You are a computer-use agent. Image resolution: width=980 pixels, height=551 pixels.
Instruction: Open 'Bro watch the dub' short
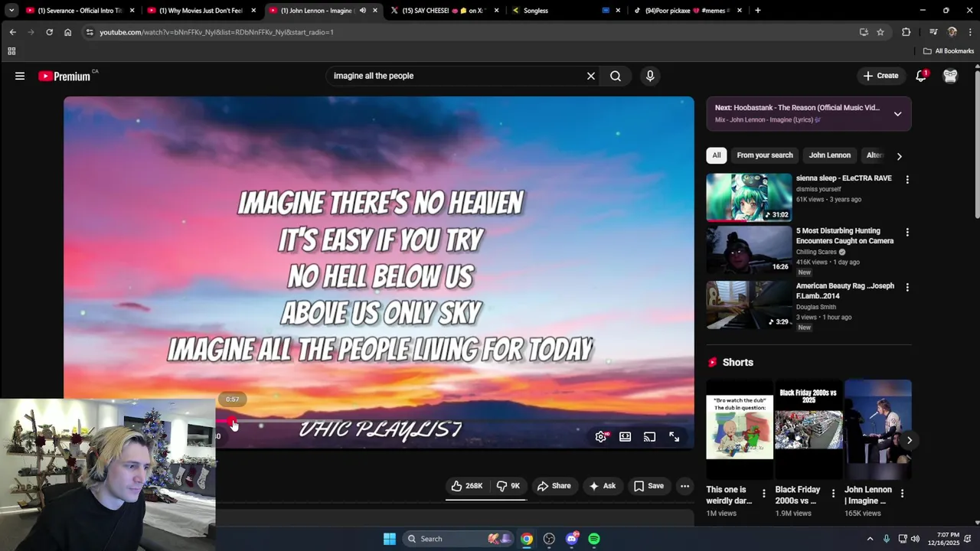click(740, 429)
